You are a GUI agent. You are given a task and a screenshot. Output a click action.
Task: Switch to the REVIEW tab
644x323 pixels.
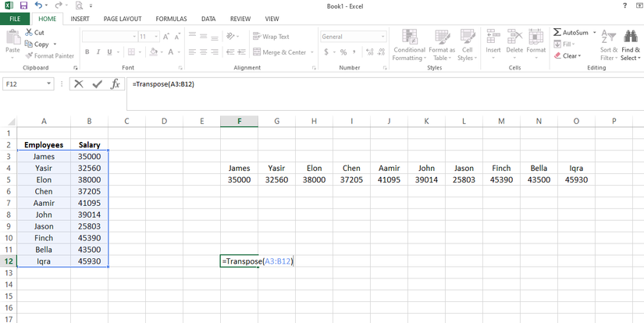[x=240, y=19]
